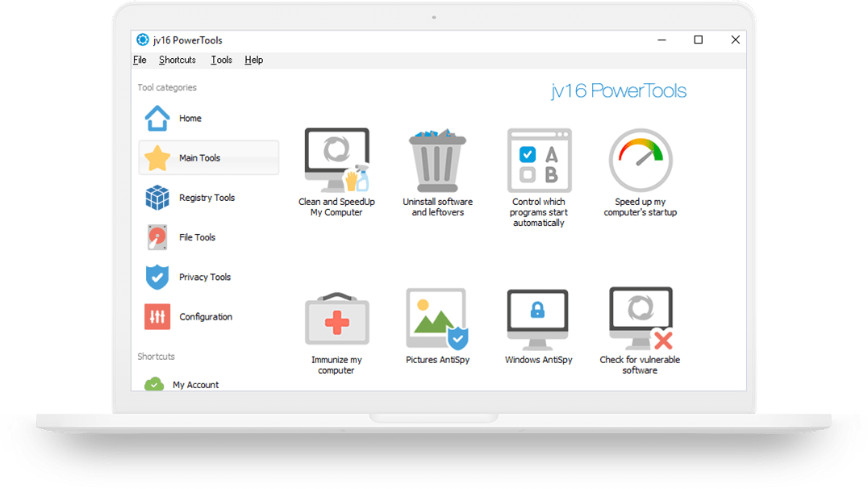The width and height of the screenshot is (868, 489).
Task: Click the 'Uninstall software and leftovers' label
Action: pyautogui.click(x=437, y=207)
